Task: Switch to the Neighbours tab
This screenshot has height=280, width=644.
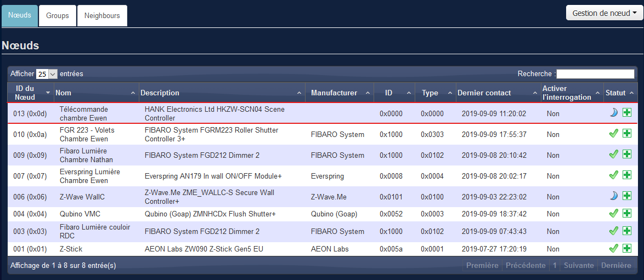Action: click(x=102, y=15)
